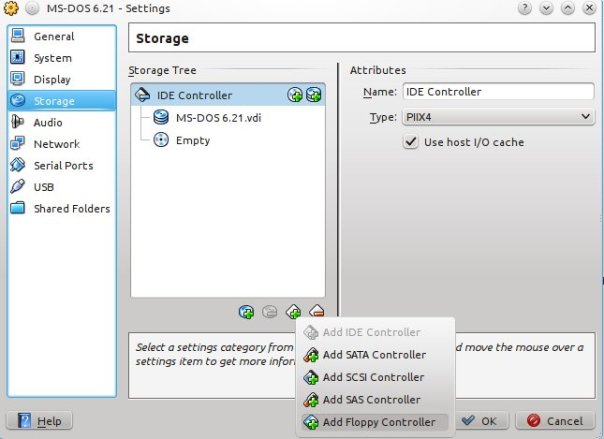Viewport: 604px width, 439px height.
Task: Click the Serial Ports connector icon
Action: pyautogui.click(x=17, y=165)
